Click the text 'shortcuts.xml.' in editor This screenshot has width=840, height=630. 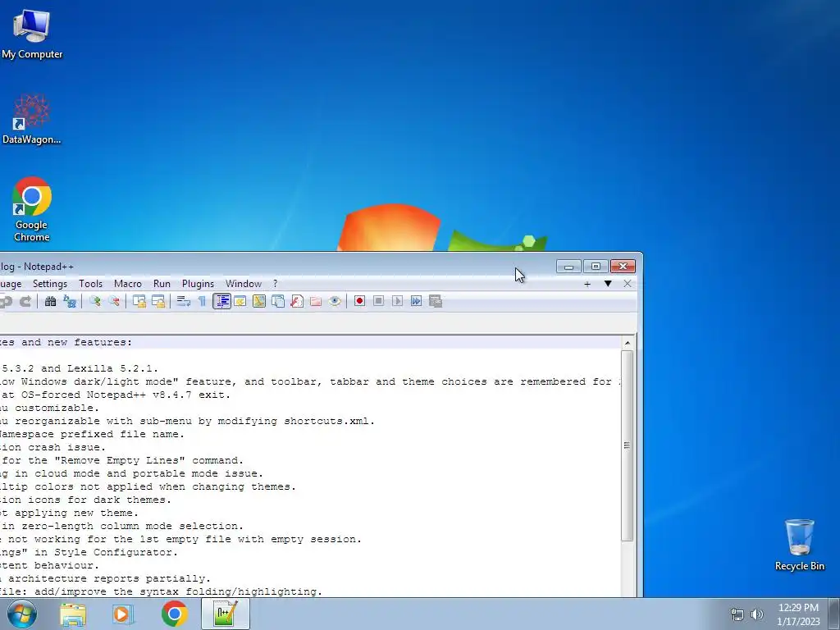click(329, 421)
